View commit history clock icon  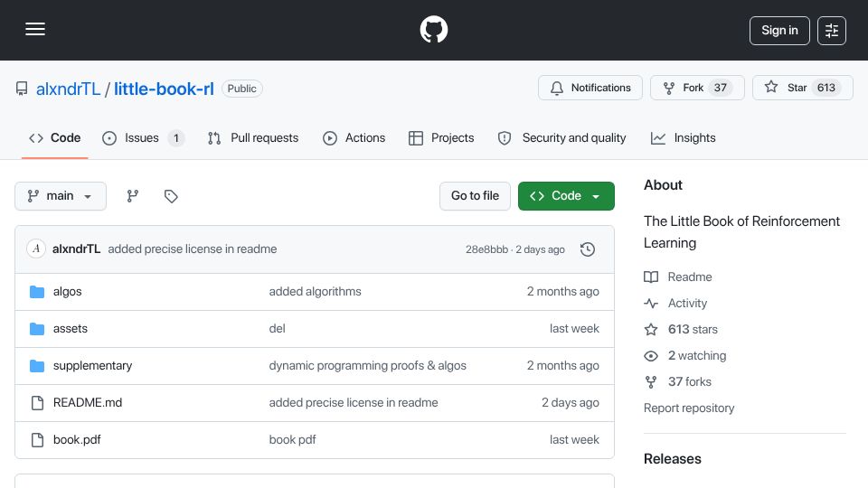[588, 249]
